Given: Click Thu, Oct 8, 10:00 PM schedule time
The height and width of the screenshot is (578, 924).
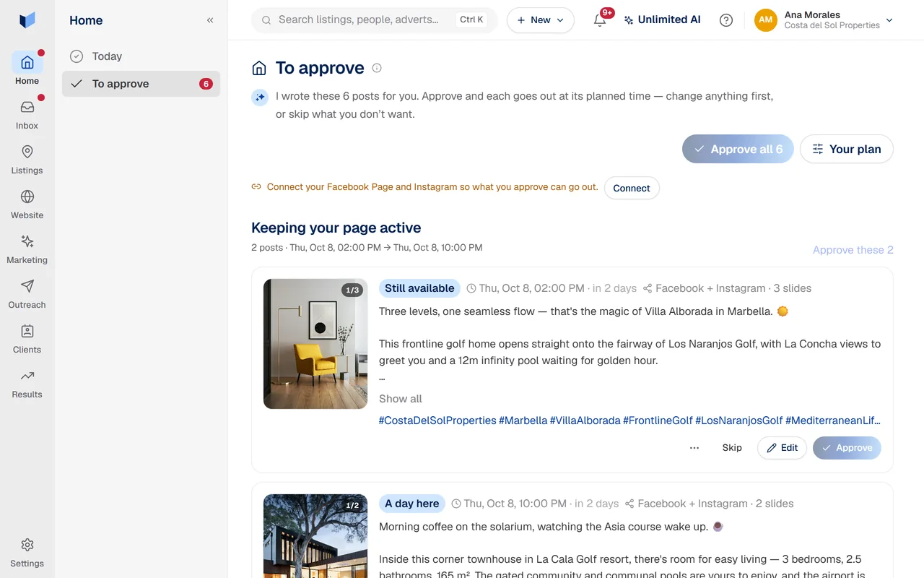Looking at the screenshot, I should coord(515,504).
